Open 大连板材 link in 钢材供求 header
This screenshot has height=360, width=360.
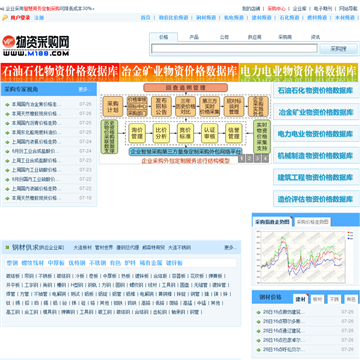[x=83, y=248]
